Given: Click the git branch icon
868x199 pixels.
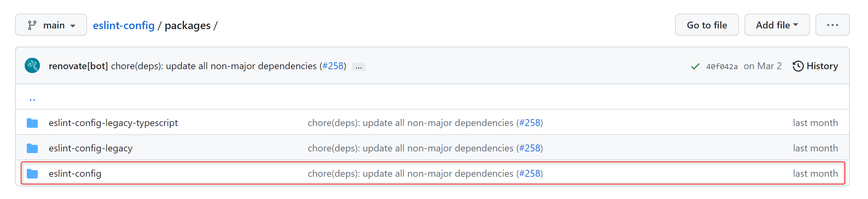Looking at the screenshot, I should (32, 25).
